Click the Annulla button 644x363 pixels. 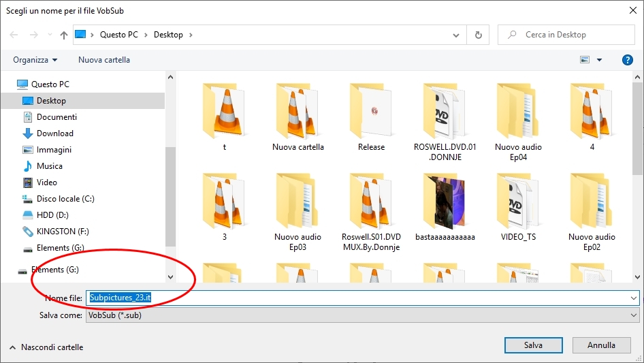click(x=601, y=345)
